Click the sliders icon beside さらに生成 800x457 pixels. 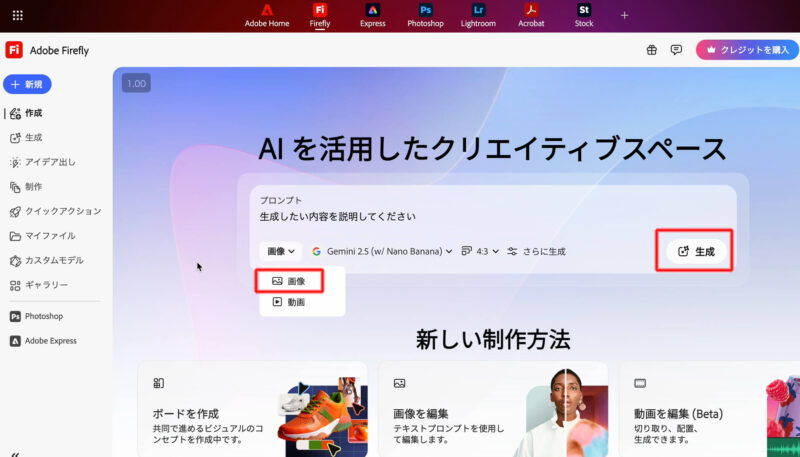tap(512, 251)
